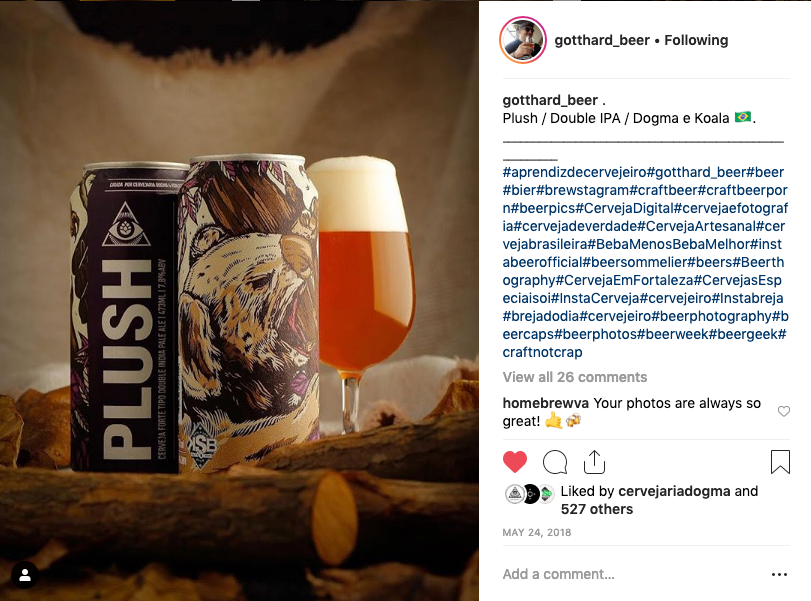The height and width of the screenshot is (601, 811).
Task: Click the Add a comment field
Action: pyautogui.click(x=634, y=574)
